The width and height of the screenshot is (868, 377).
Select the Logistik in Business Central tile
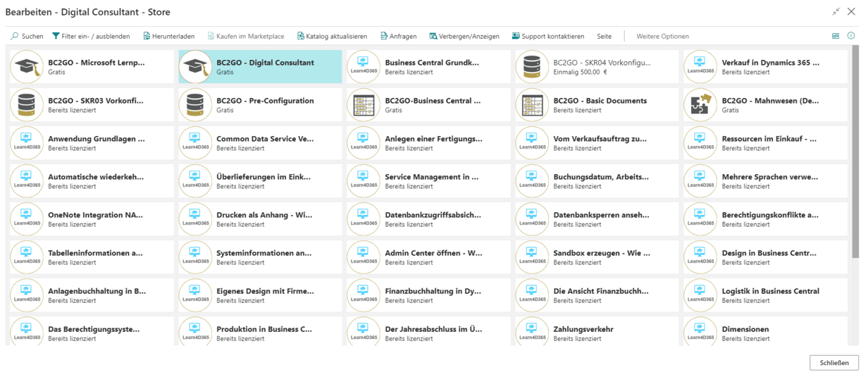click(765, 295)
